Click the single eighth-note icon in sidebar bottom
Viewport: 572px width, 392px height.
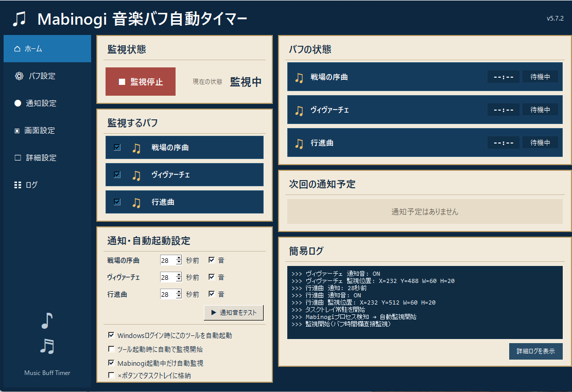click(x=47, y=320)
